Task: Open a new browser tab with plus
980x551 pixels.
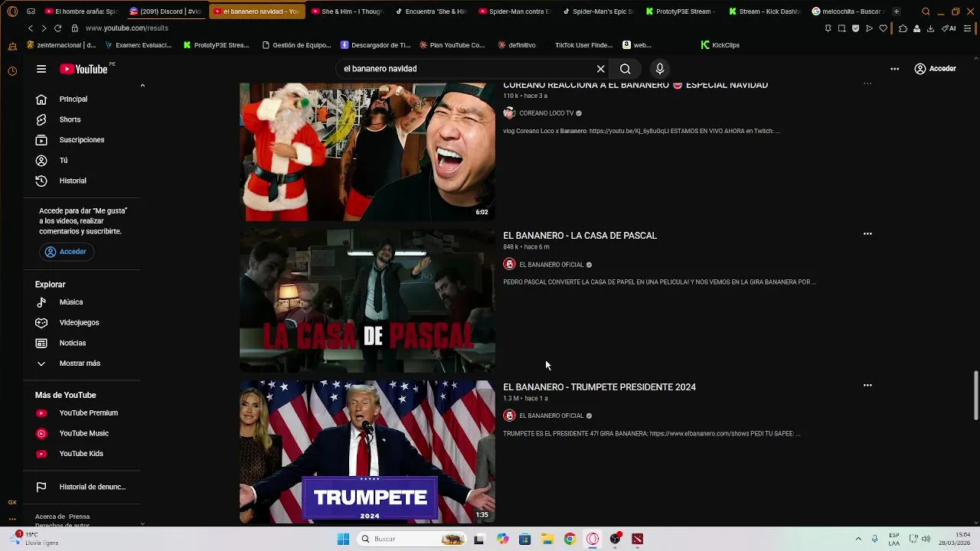Action: coord(897,11)
